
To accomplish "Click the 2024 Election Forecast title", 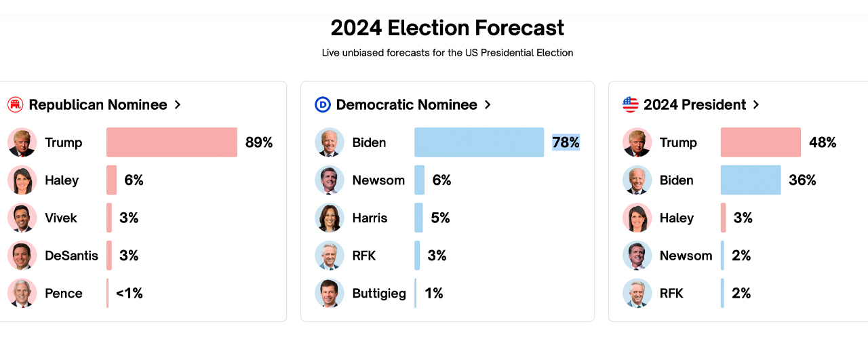I will click(448, 28).
